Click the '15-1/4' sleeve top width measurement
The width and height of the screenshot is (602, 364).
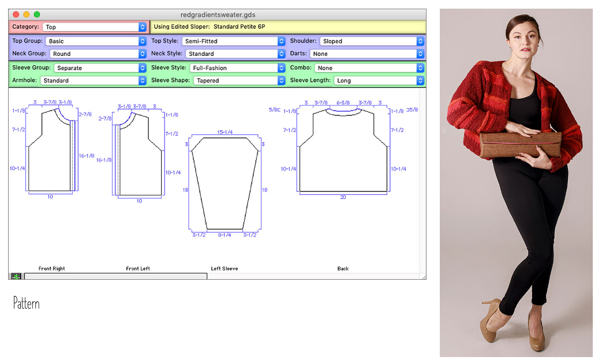(x=225, y=132)
